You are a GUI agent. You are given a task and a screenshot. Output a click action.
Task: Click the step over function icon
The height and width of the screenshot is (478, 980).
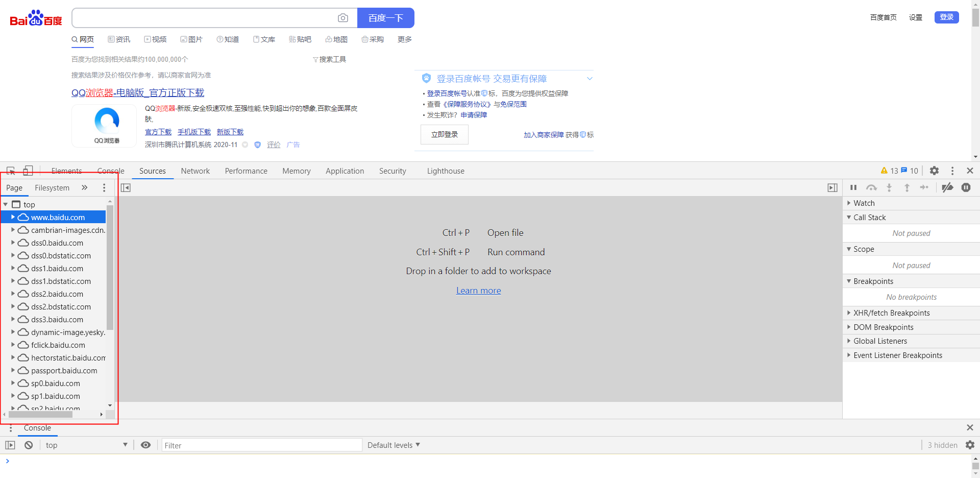[871, 187]
